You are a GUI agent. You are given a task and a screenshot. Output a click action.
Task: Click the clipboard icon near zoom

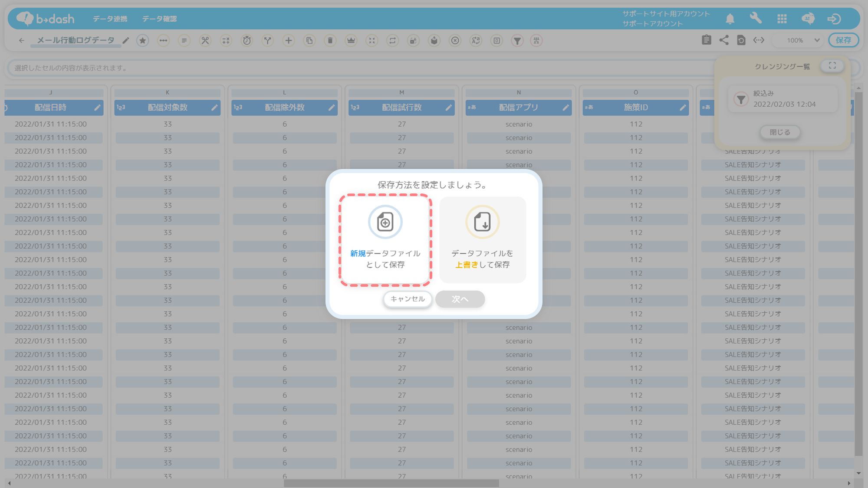(706, 40)
